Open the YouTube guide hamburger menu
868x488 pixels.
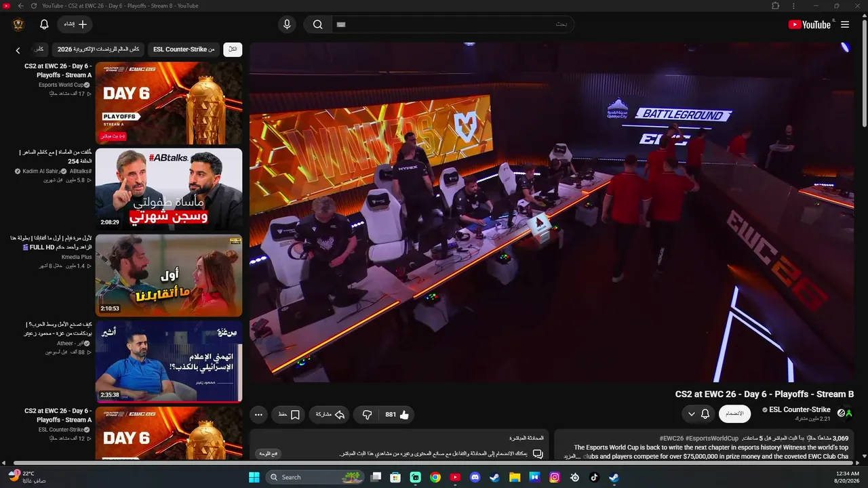(845, 24)
